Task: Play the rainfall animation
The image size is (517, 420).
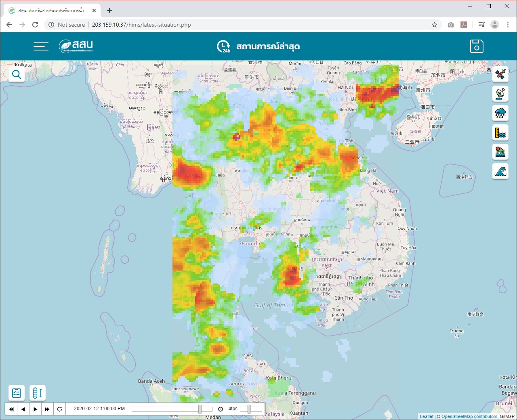Action: [x=35, y=409]
